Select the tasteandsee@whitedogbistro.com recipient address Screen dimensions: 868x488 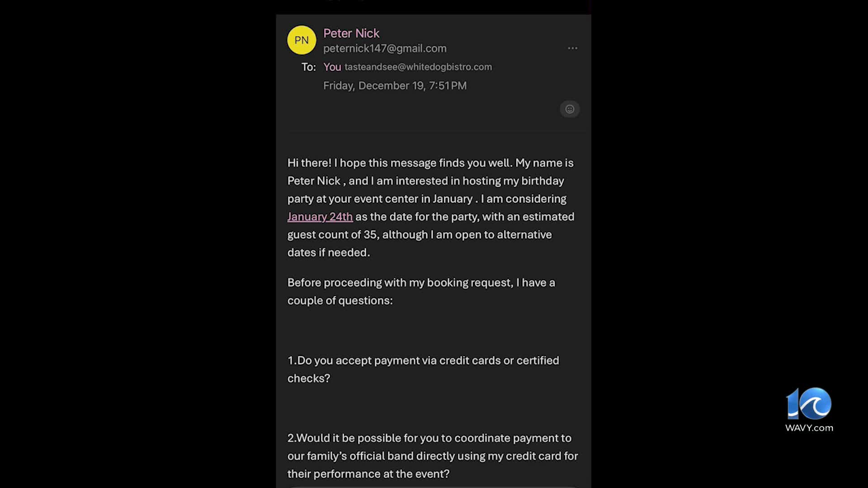(418, 67)
